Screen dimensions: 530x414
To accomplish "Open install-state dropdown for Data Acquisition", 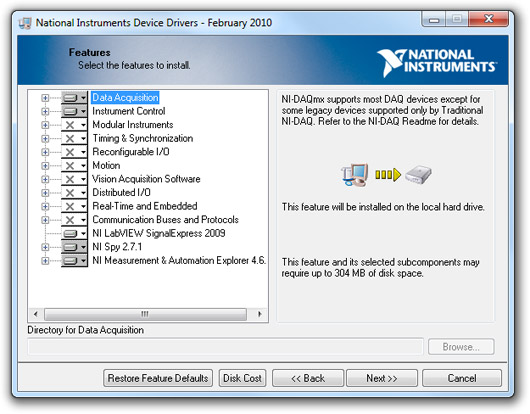I will pos(74,98).
